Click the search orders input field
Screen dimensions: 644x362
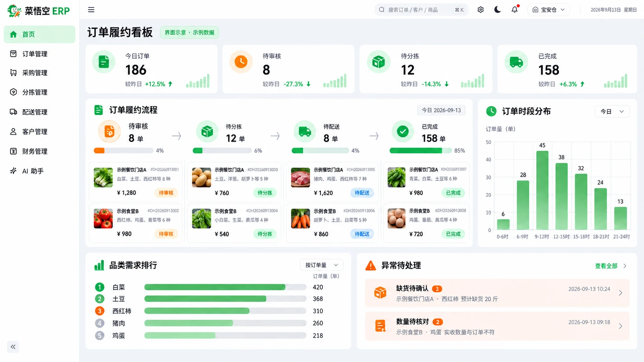coord(421,10)
